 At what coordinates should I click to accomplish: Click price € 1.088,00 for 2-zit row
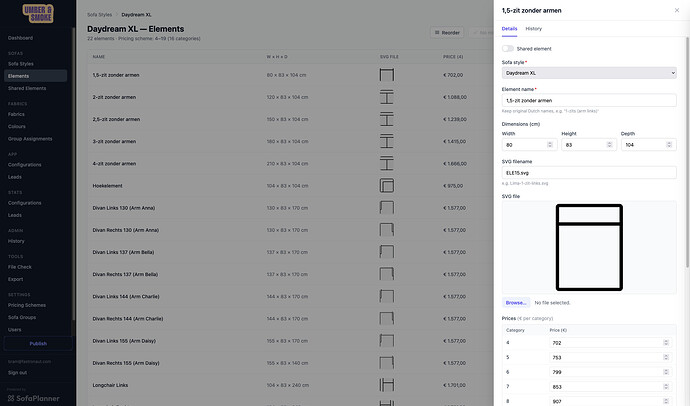[x=455, y=97]
